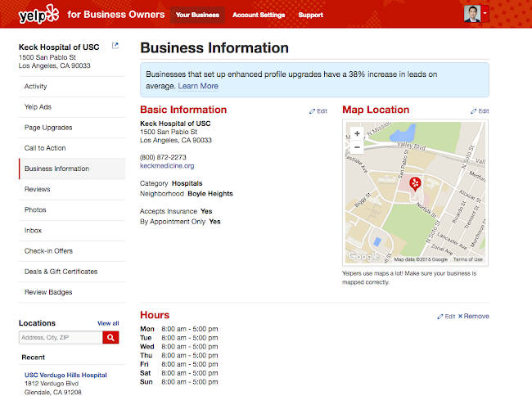This screenshot has height=396, width=532.
Task: Open Account Settings tab
Action: click(259, 15)
